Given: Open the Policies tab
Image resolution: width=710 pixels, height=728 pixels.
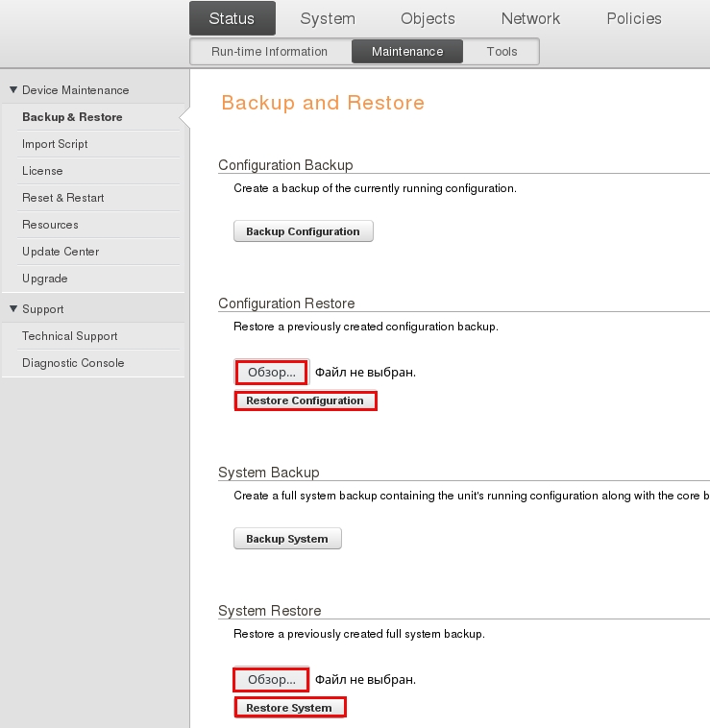Looking at the screenshot, I should tap(633, 18).
